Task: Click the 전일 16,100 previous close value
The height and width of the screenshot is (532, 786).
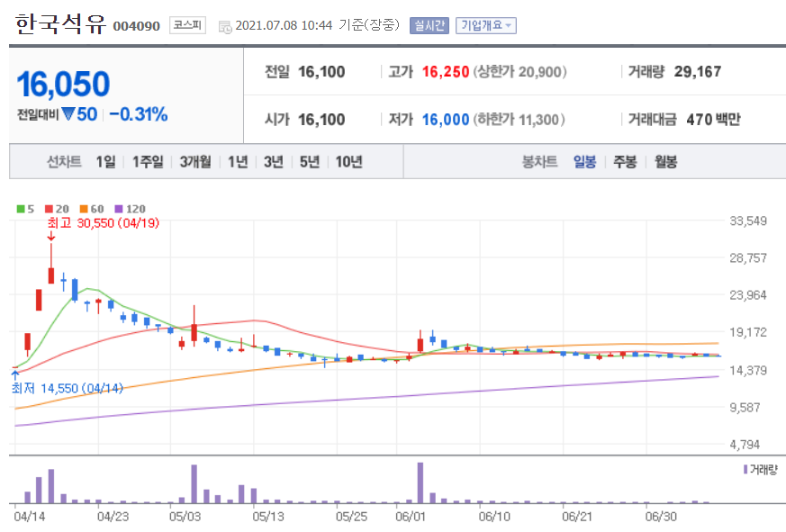Action: click(x=321, y=72)
